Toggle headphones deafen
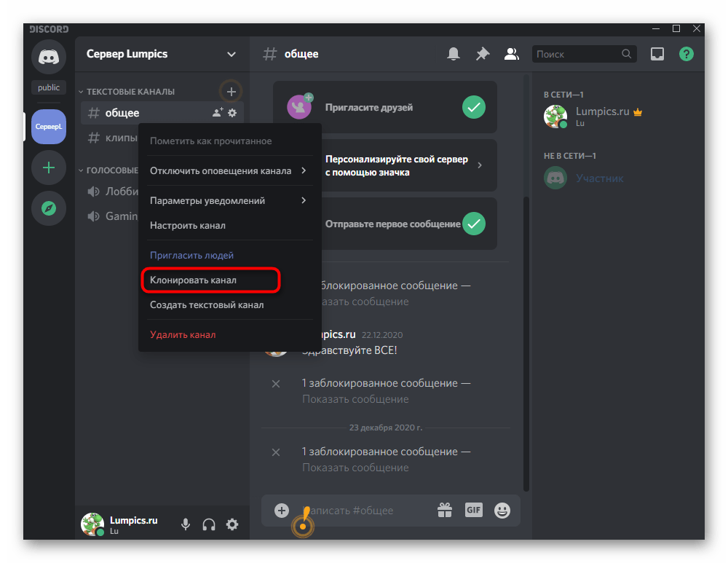728x563 pixels. pyautogui.click(x=209, y=524)
